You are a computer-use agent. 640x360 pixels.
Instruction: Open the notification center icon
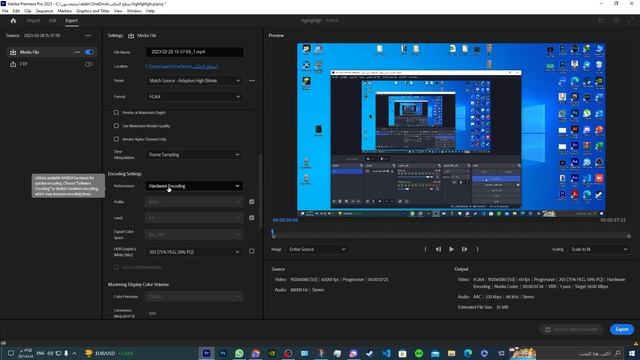(x=11, y=353)
